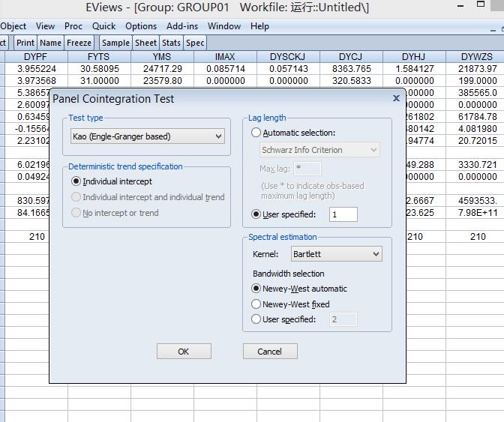Open the Object menu
This screenshot has height=422, width=504.
(13, 26)
